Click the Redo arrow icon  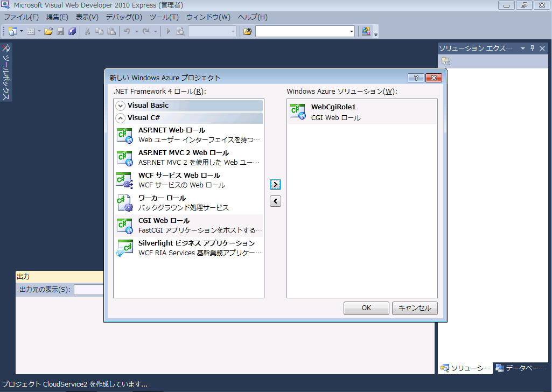pos(146,31)
